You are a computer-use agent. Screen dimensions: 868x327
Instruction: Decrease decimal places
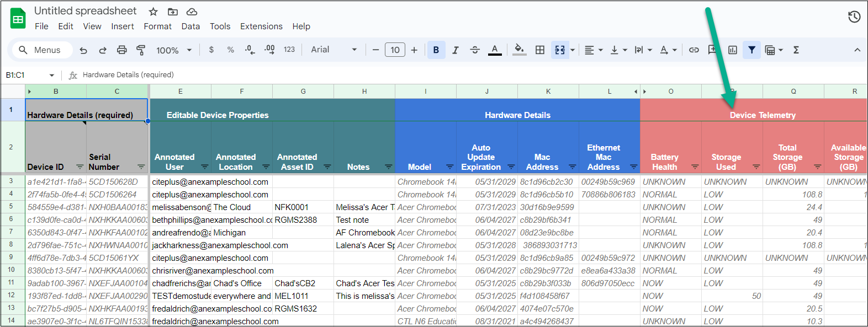coord(250,50)
